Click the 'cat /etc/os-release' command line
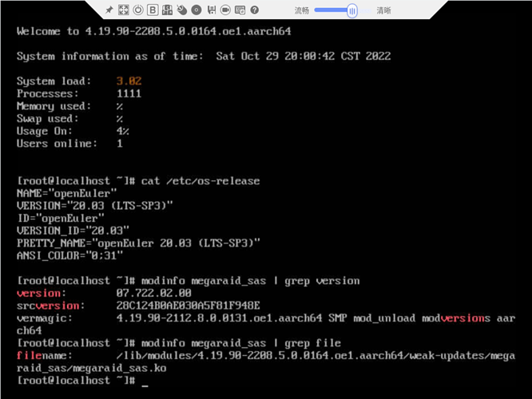This screenshot has width=532, height=399. point(200,181)
